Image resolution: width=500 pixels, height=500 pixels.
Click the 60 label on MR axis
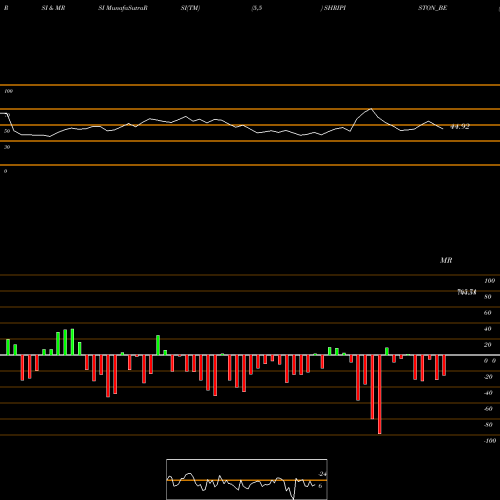tap(488, 313)
